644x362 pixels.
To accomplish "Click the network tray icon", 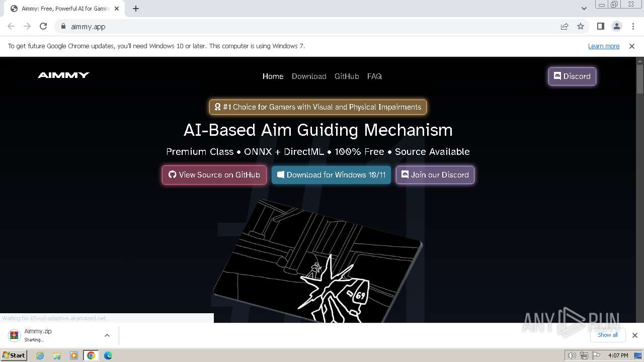I will [x=584, y=355].
